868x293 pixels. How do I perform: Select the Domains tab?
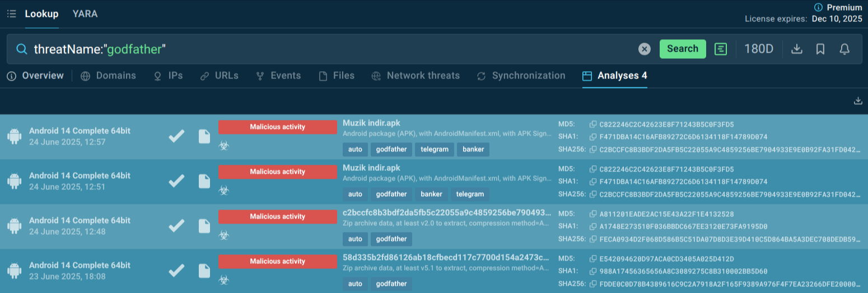115,76
